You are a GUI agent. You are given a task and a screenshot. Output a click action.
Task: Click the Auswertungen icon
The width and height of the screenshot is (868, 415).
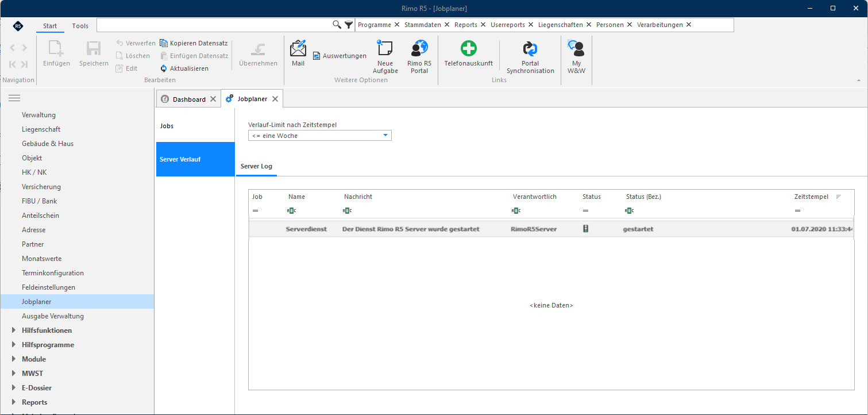coord(317,56)
